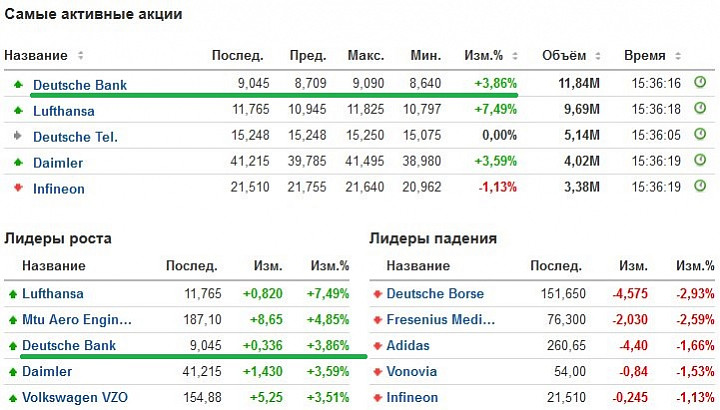Open the Deutsche Borse link in decline leaders

(x=435, y=293)
